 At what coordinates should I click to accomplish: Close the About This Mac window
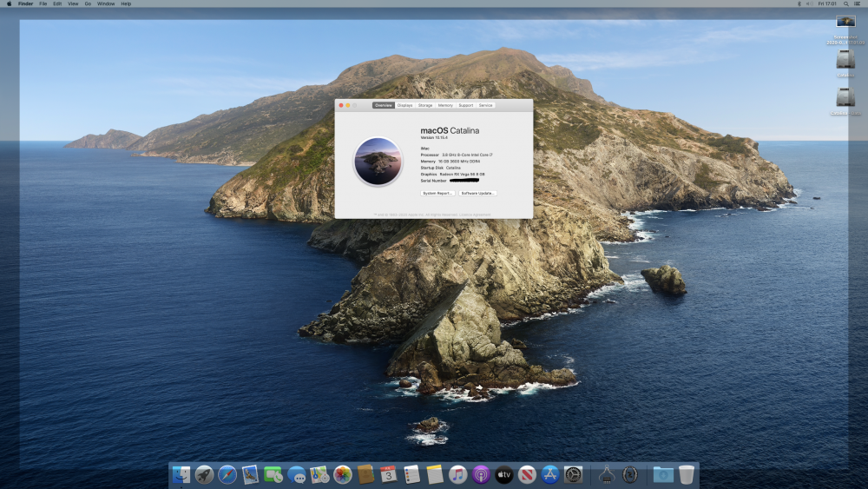coord(341,105)
